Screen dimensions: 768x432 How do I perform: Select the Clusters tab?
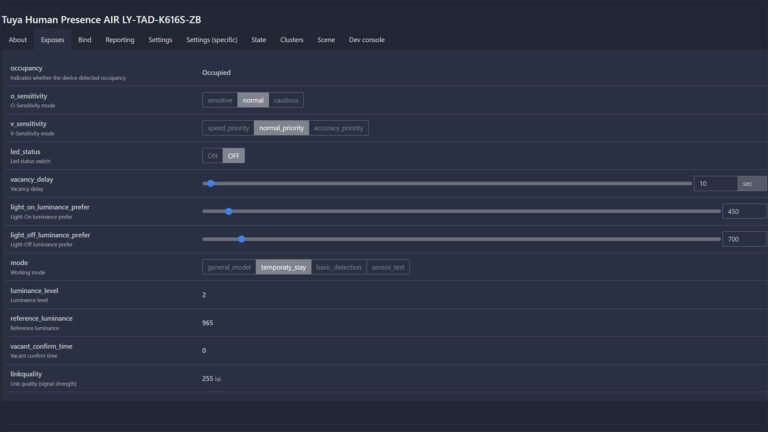pos(292,40)
